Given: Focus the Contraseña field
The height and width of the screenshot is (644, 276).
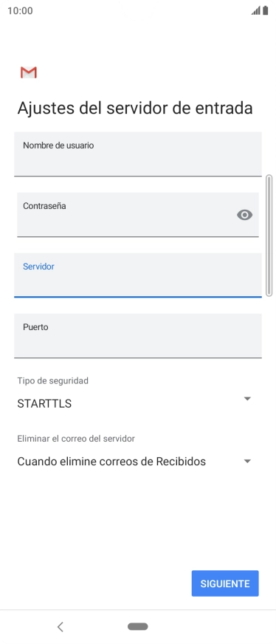Looking at the screenshot, I should (138, 215).
